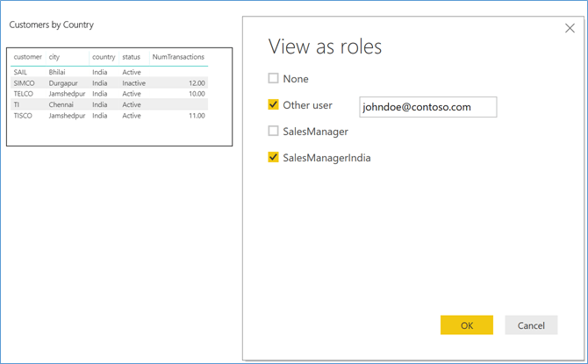Viewport: 588px width, 364px height.
Task: Confirm roles with the OK button
Action: coord(466,325)
